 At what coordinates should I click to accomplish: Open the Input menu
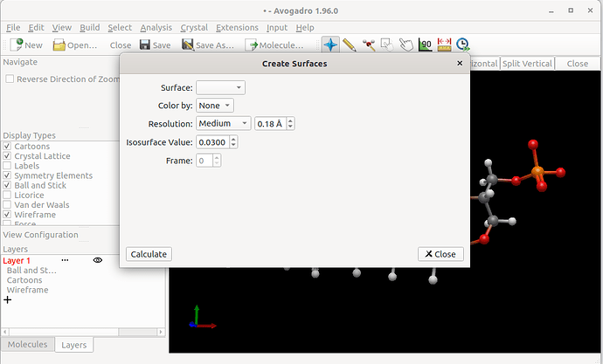point(277,28)
